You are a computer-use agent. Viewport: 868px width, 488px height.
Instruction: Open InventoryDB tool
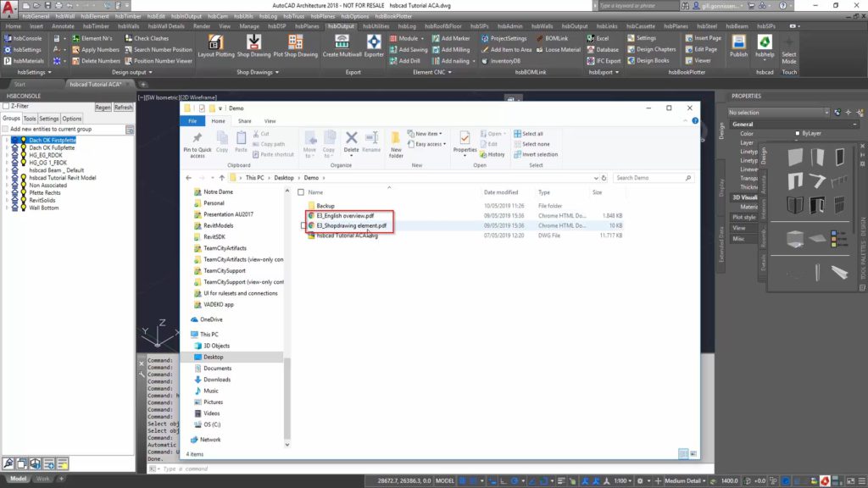coord(501,61)
